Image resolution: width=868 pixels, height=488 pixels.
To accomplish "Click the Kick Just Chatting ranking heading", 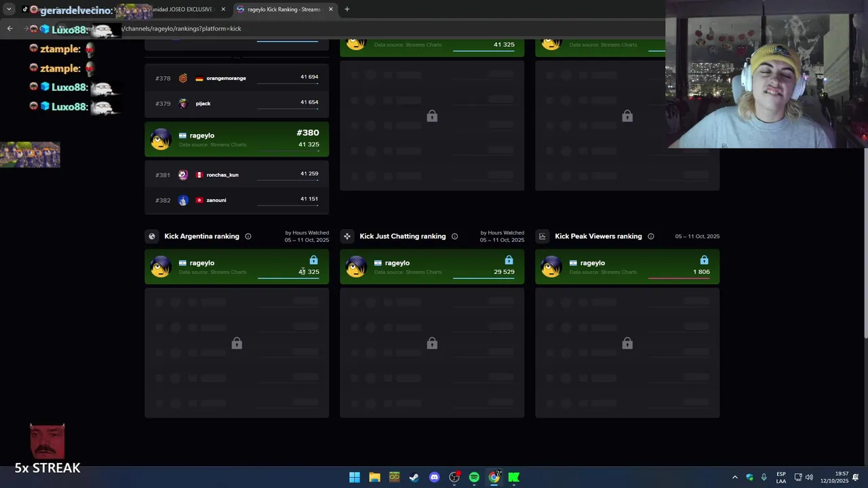I will 403,236.
